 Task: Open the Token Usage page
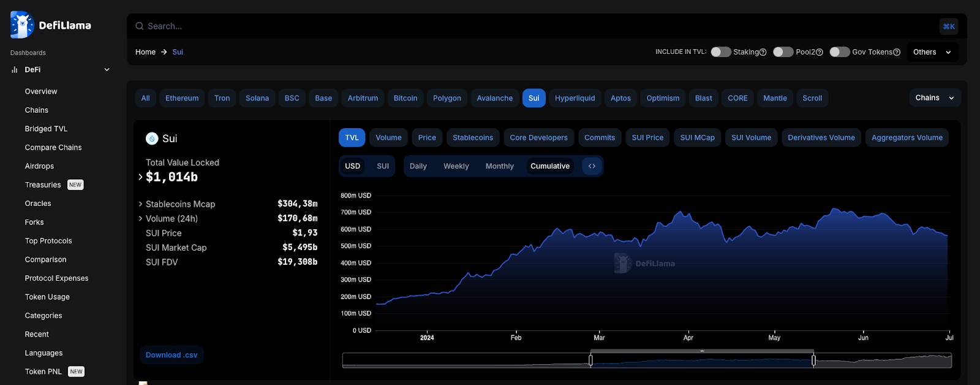[47, 297]
